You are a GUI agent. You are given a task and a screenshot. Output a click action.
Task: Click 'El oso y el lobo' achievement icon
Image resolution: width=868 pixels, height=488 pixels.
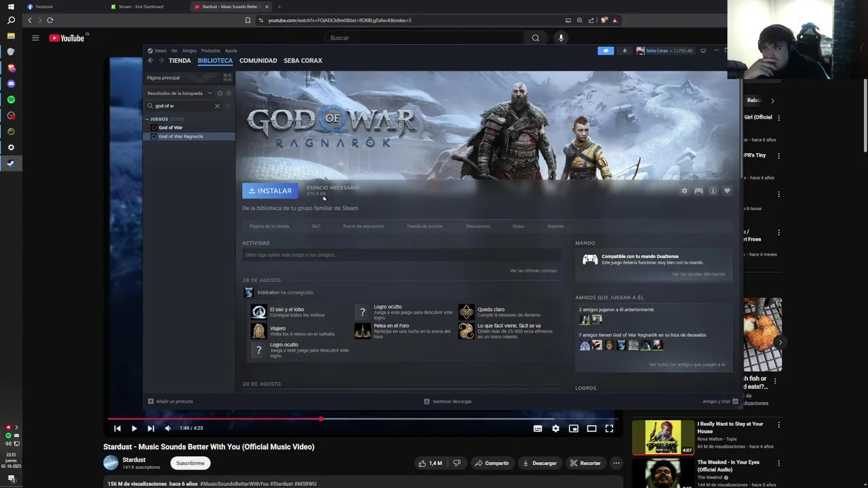(x=258, y=312)
